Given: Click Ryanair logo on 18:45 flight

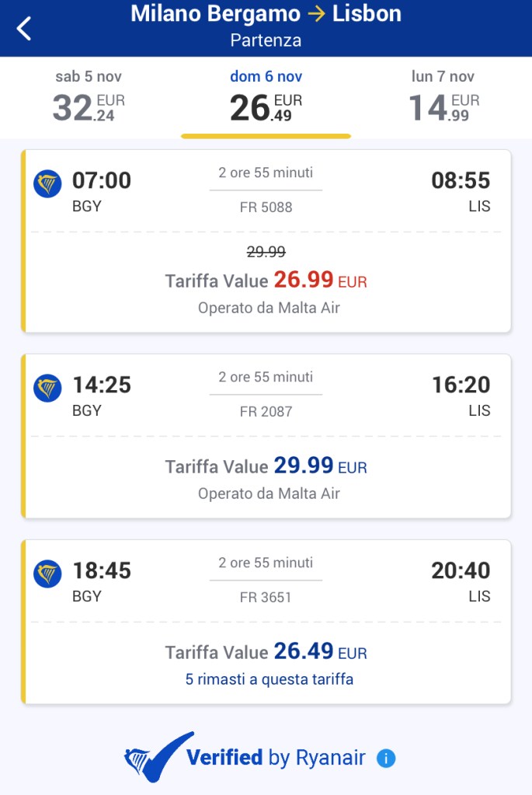Looking at the screenshot, I should (47, 574).
